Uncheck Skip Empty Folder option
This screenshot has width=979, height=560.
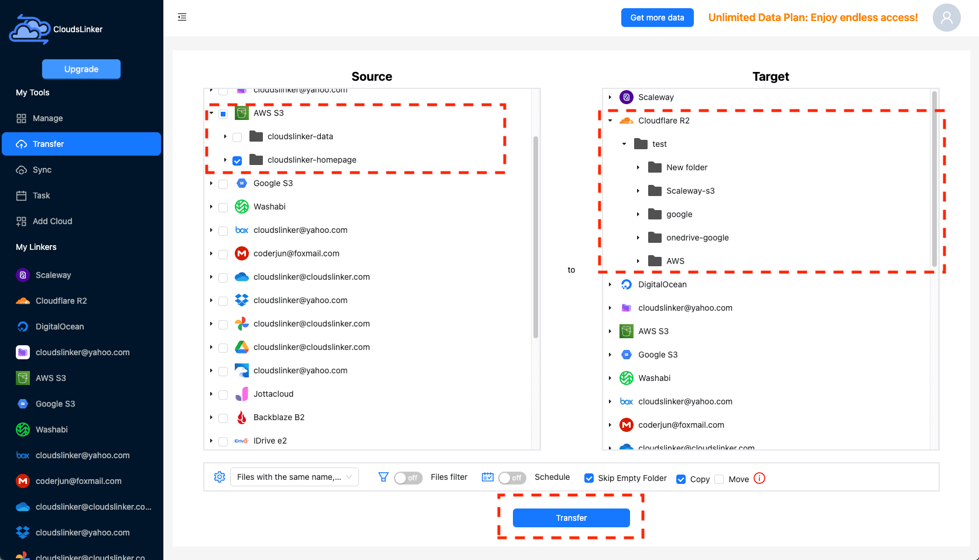589,478
